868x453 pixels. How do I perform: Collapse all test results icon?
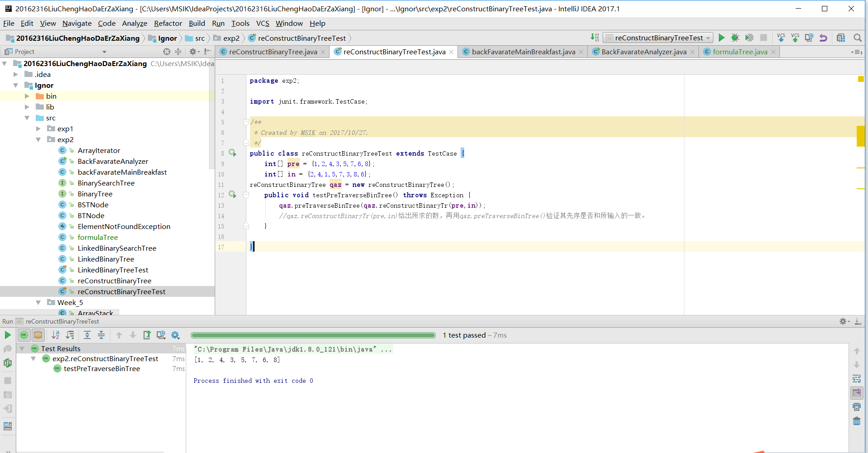click(x=101, y=335)
